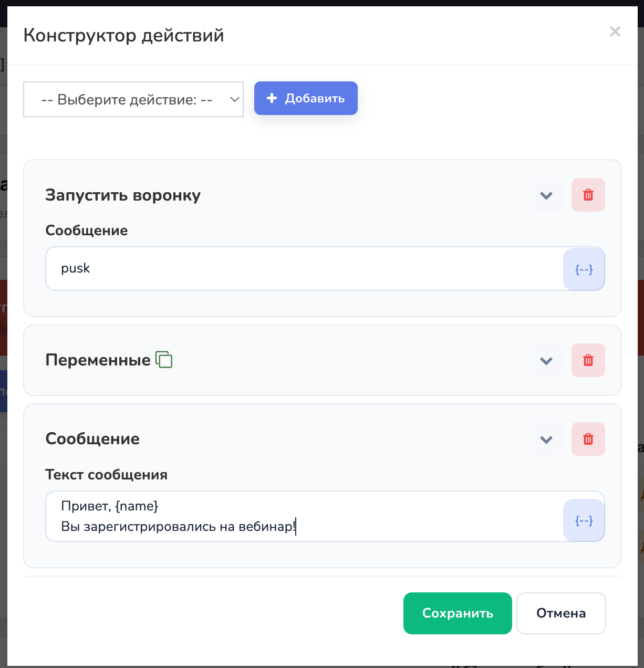Open the Выберите действие dropdown
The image size is (644, 668).
pyautogui.click(x=133, y=99)
